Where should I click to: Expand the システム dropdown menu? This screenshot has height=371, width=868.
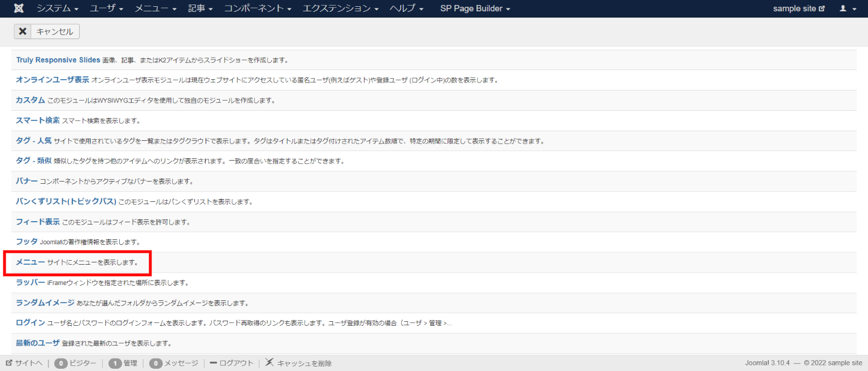click(x=58, y=8)
